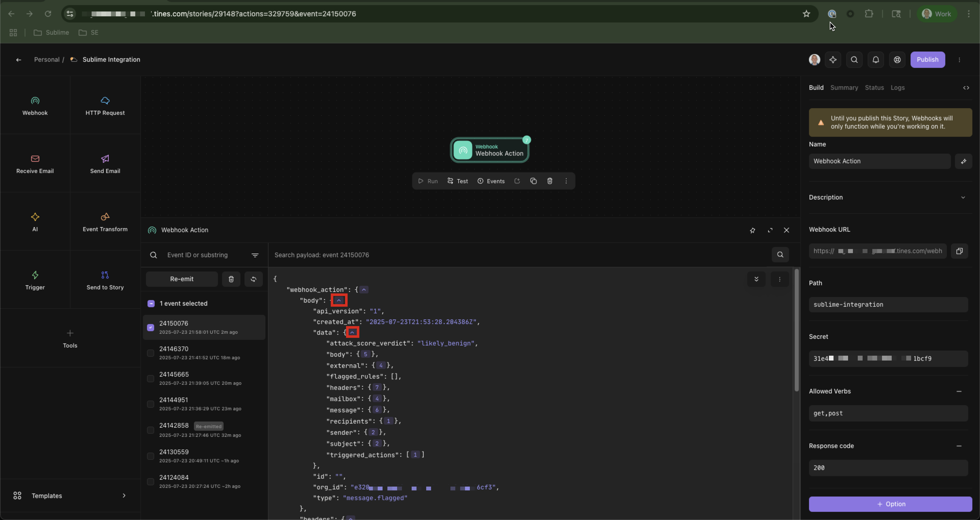
Task: Delete selected event with trash icon
Action: click(x=231, y=279)
